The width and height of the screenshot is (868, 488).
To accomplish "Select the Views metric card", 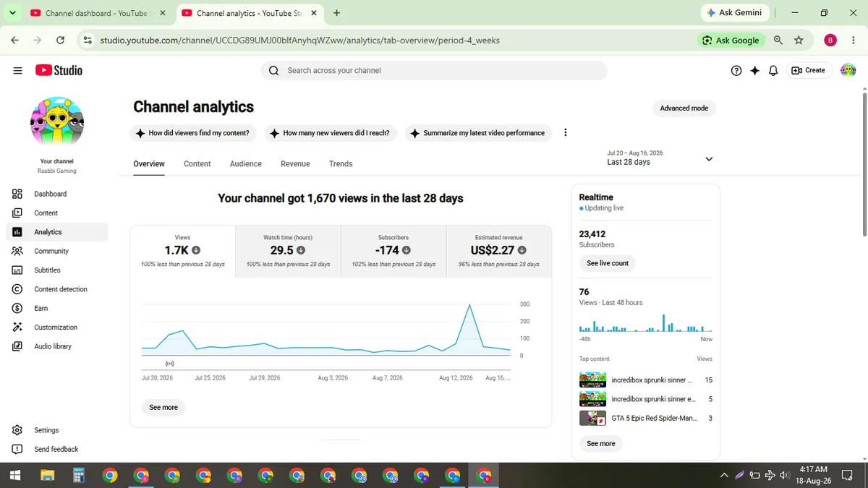I will (x=182, y=251).
